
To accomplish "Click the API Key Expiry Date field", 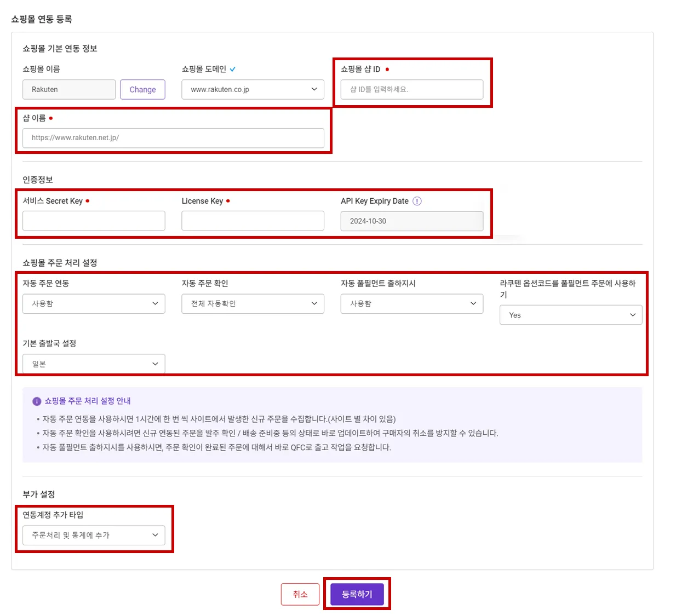I will (412, 221).
